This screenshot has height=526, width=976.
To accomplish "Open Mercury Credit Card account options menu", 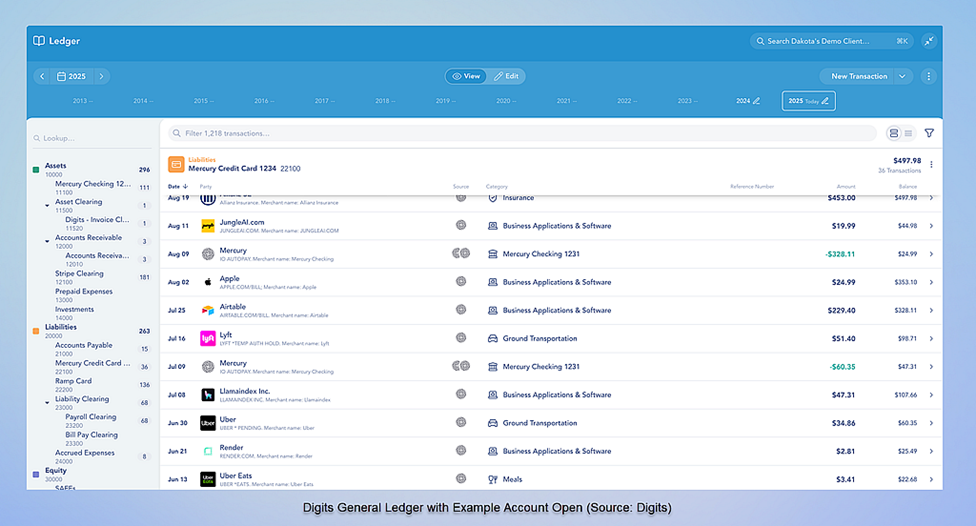I will (x=931, y=164).
